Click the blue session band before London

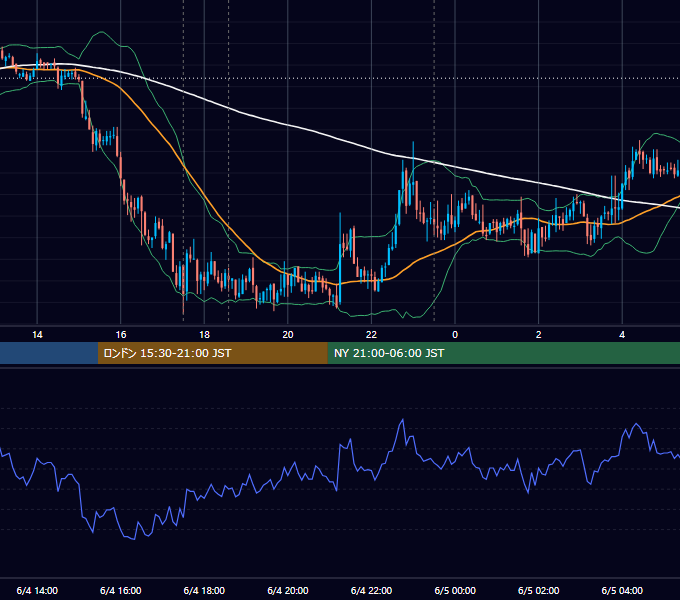pos(49,353)
